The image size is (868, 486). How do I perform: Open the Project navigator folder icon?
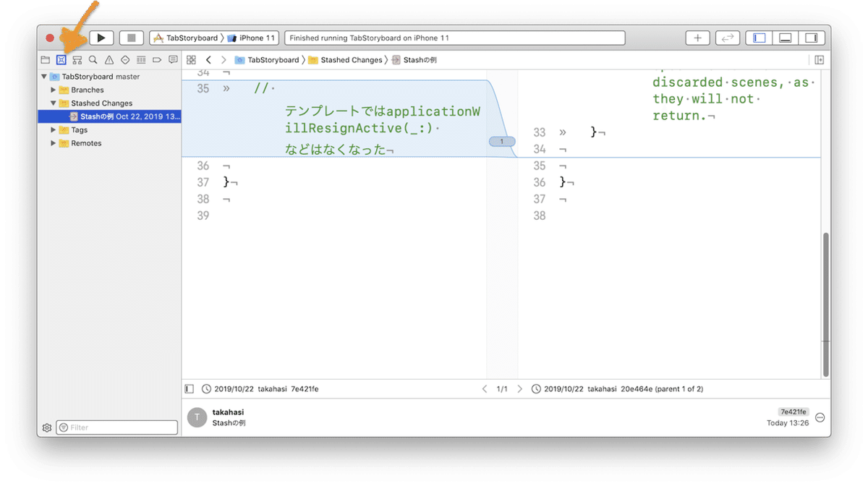(46, 60)
